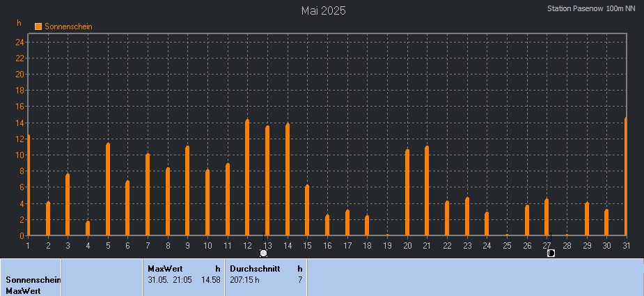
Task: Click the 31.05. 21:05 timestamp value
Action: [x=170, y=281]
